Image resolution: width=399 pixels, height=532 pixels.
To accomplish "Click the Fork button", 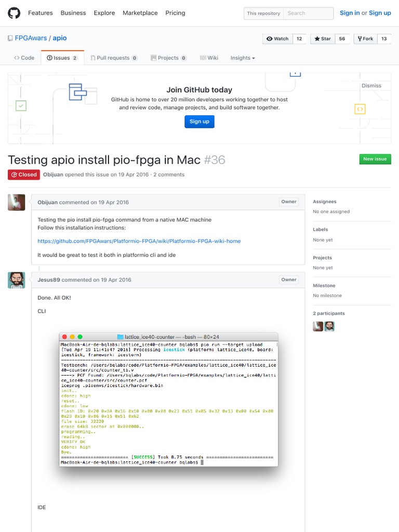I will [x=365, y=38].
